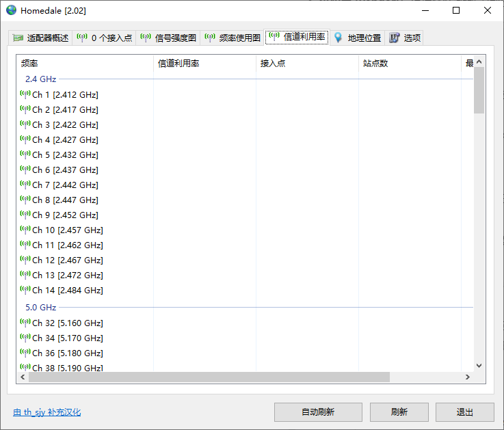Maximize the Homedale window

pos(455,10)
